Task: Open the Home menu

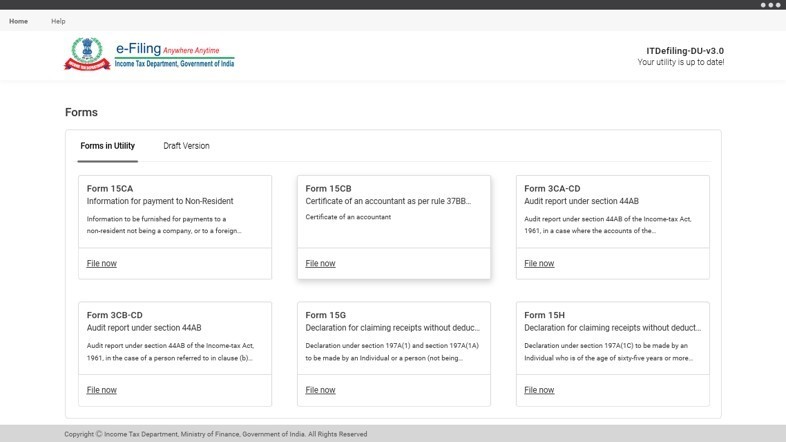Action: pos(18,21)
